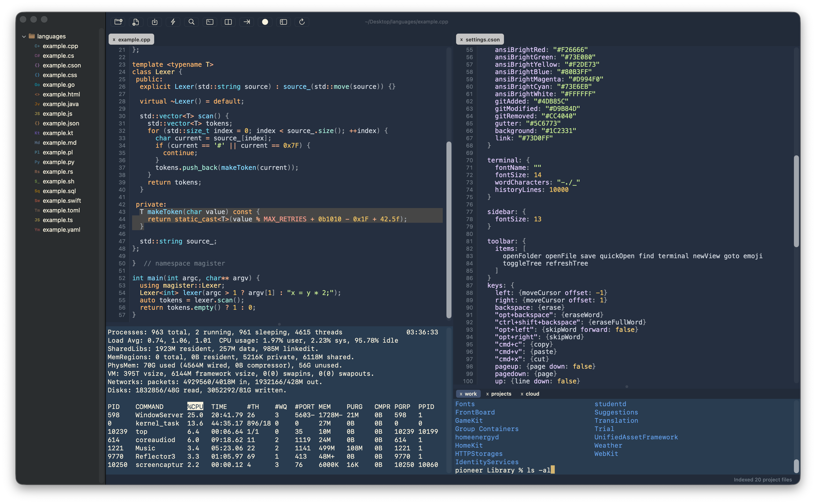
Task: Close the example.cpp tab with its x
Action: (x=114, y=40)
